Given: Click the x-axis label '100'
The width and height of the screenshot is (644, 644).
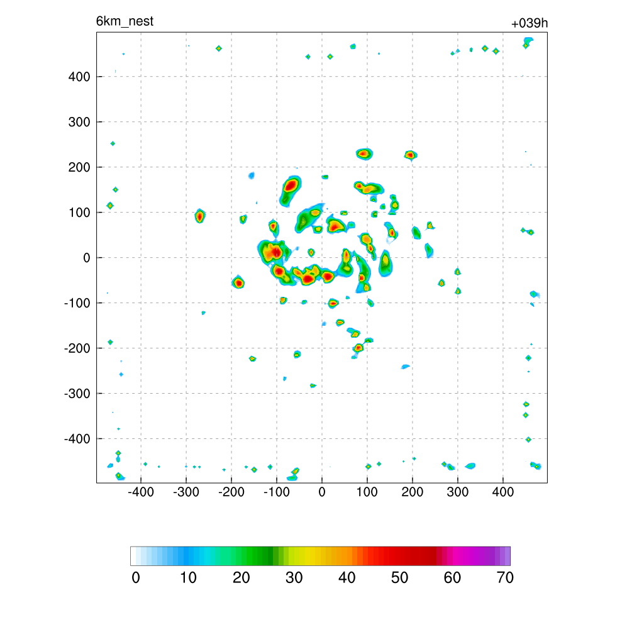Looking at the screenshot, I should tap(367, 492).
